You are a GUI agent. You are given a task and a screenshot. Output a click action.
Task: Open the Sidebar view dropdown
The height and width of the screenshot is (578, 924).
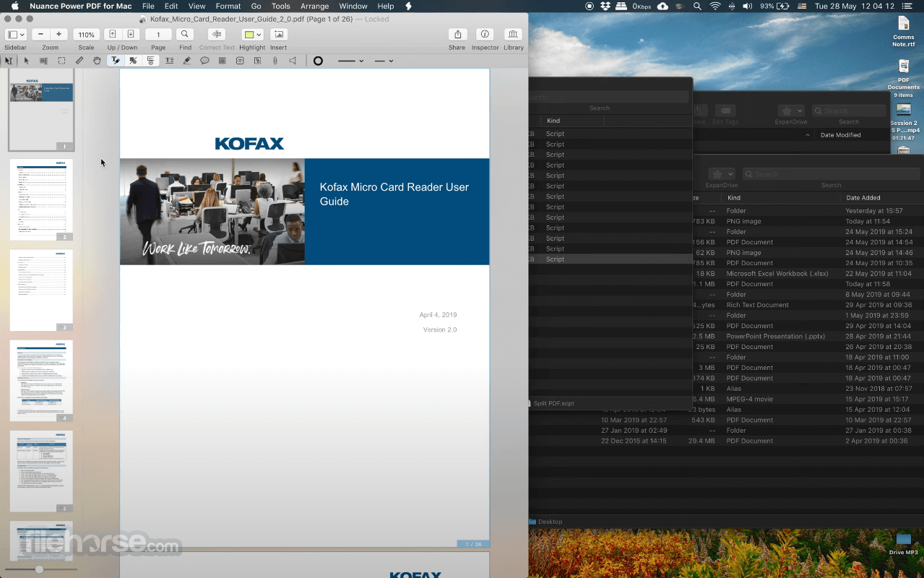tap(15, 35)
